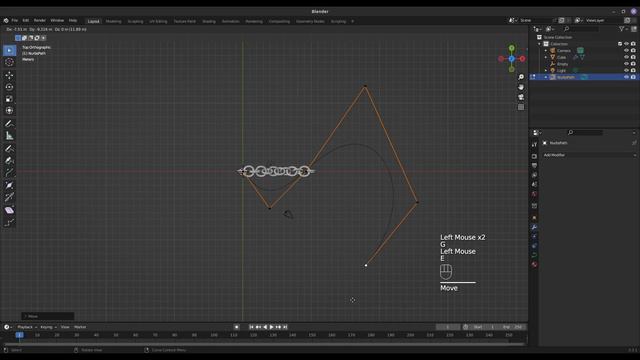Choose the Measure tool
Screen dimensions: 640x360
pyautogui.click(x=9, y=136)
